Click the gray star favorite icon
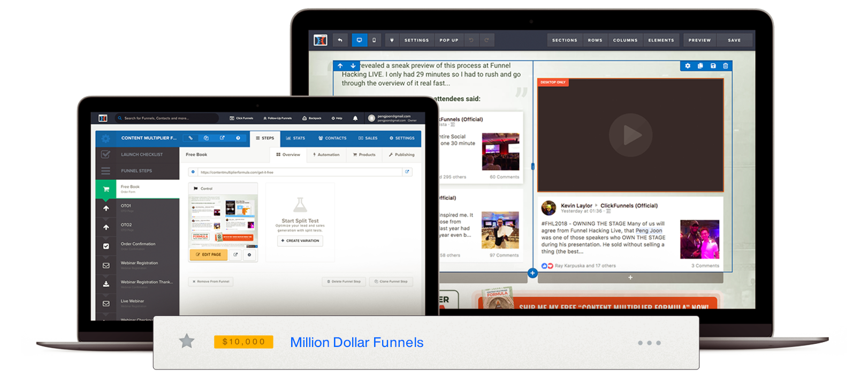 pyautogui.click(x=187, y=341)
